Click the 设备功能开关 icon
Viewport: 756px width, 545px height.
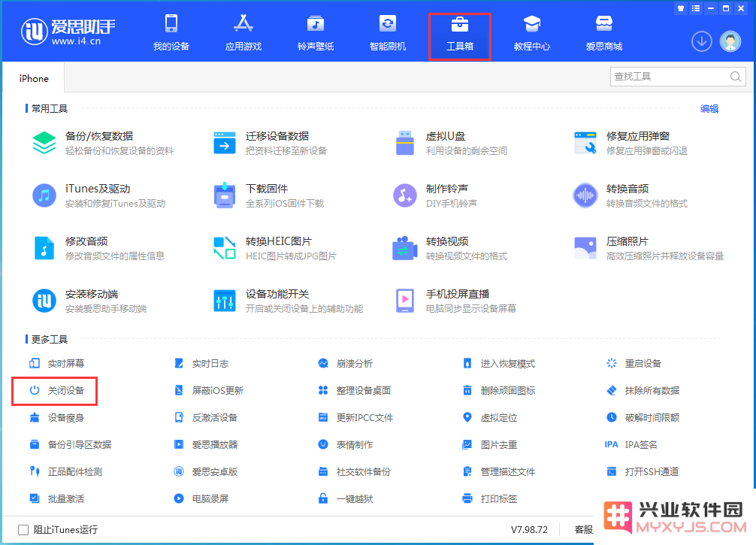[x=225, y=301]
